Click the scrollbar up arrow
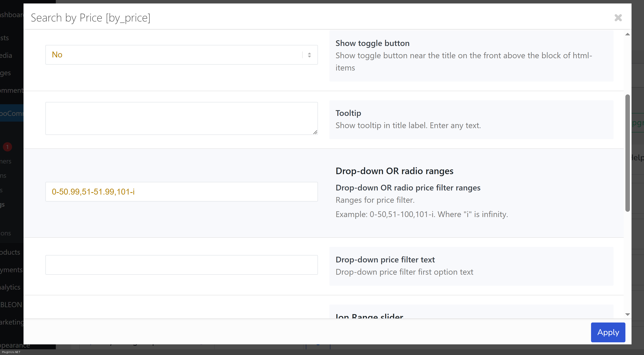This screenshot has width=644, height=355. (x=627, y=34)
